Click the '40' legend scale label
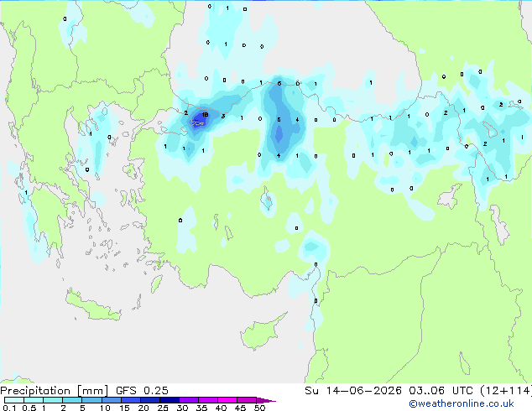The height and width of the screenshot is (411, 532). 221,408
